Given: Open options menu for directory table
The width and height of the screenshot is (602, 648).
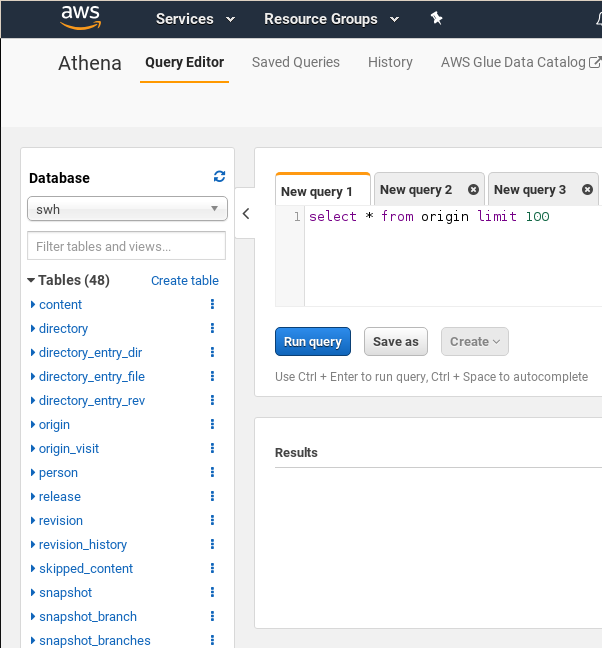Looking at the screenshot, I should 212,328.
